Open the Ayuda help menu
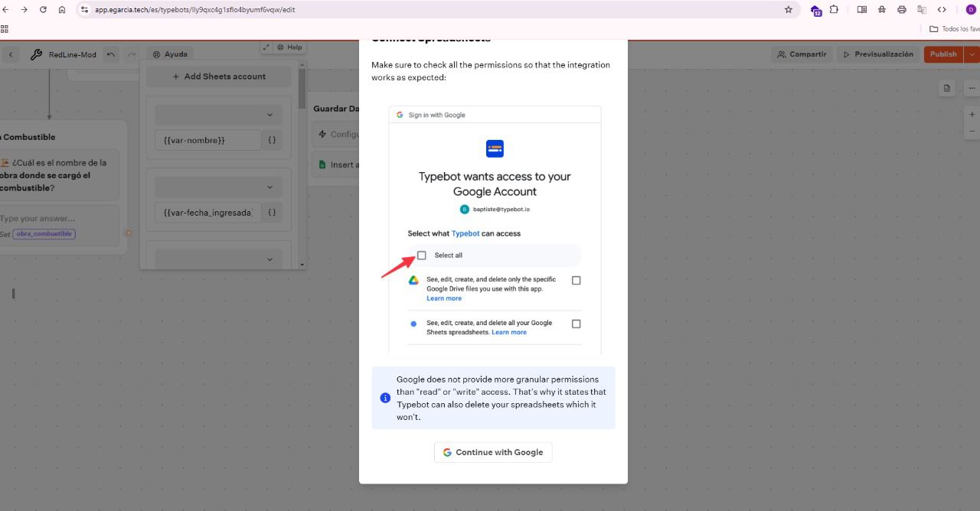The height and width of the screenshot is (511, 980). (170, 54)
